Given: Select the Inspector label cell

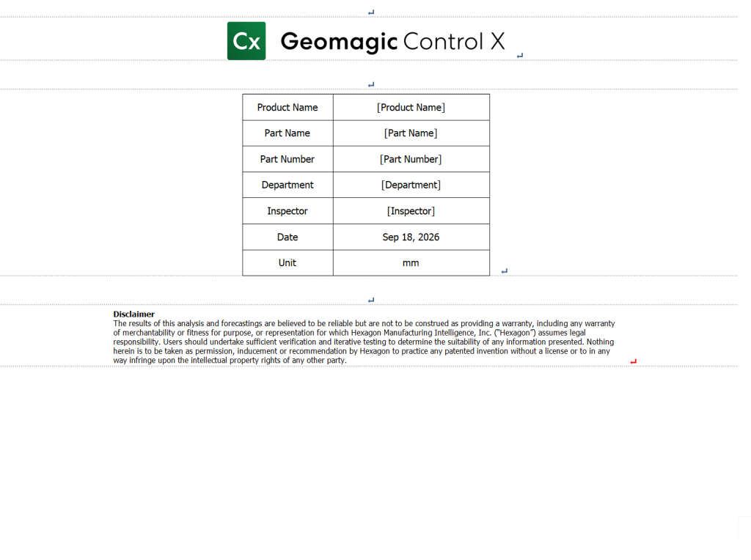Looking at the screenshot, I should click(x=287, y=210).
